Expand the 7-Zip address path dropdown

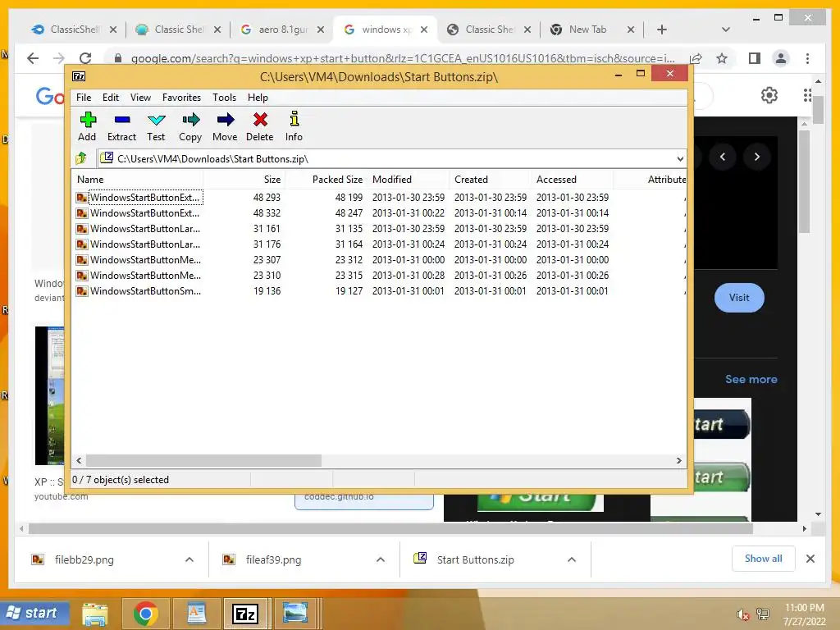680,159
